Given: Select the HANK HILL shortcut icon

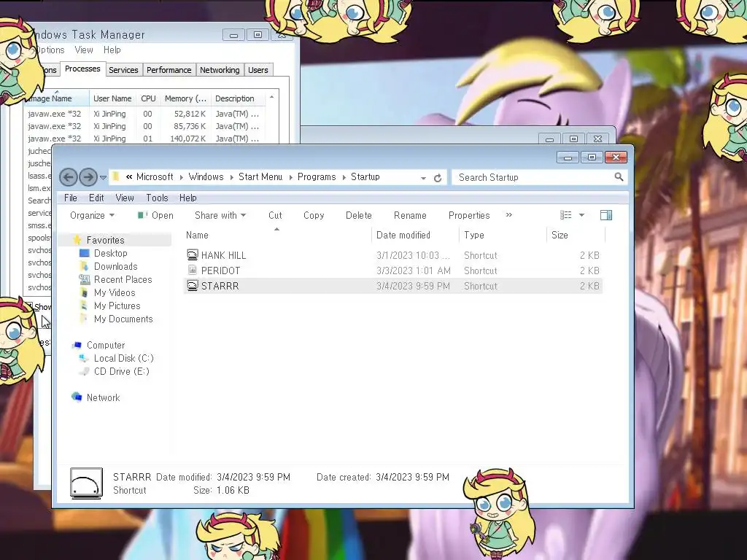Looking at the screenshot, I should pos(192,254).
